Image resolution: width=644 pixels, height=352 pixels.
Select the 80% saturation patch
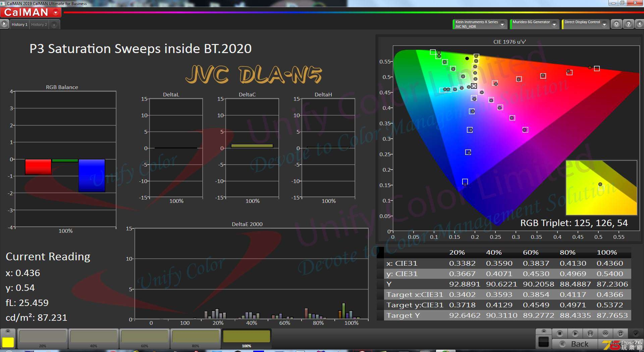[x=196, y=339]
